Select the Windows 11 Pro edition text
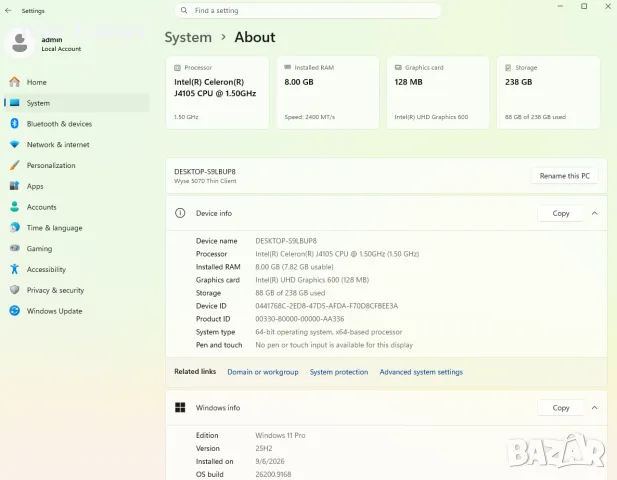The width and height of the screenshot is (617, 480). pos(280,435)
